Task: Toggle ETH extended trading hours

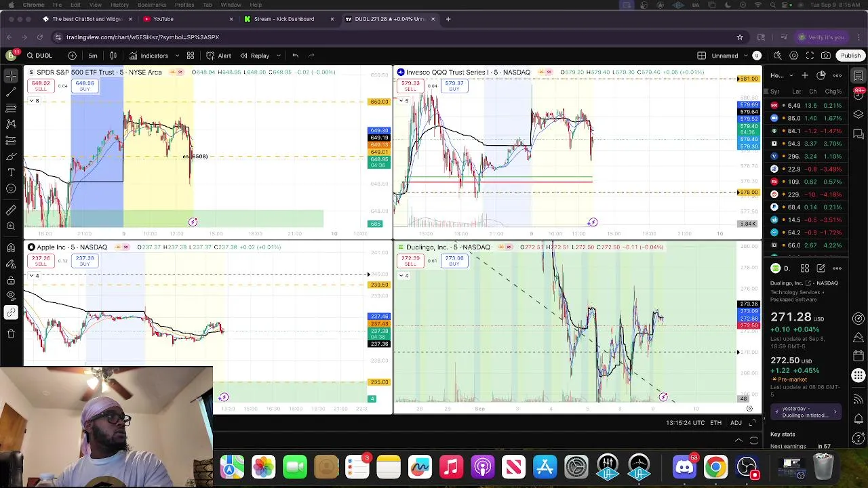Action: tap(715, 423)
